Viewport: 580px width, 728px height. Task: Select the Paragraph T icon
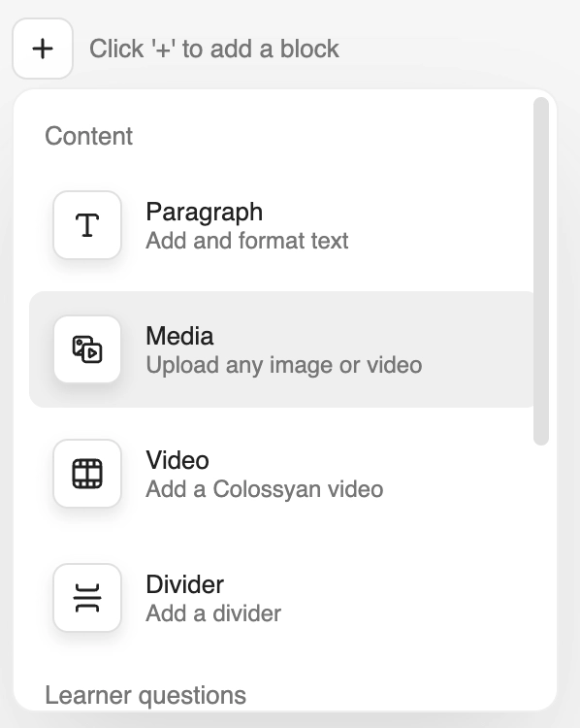(87, 225)
